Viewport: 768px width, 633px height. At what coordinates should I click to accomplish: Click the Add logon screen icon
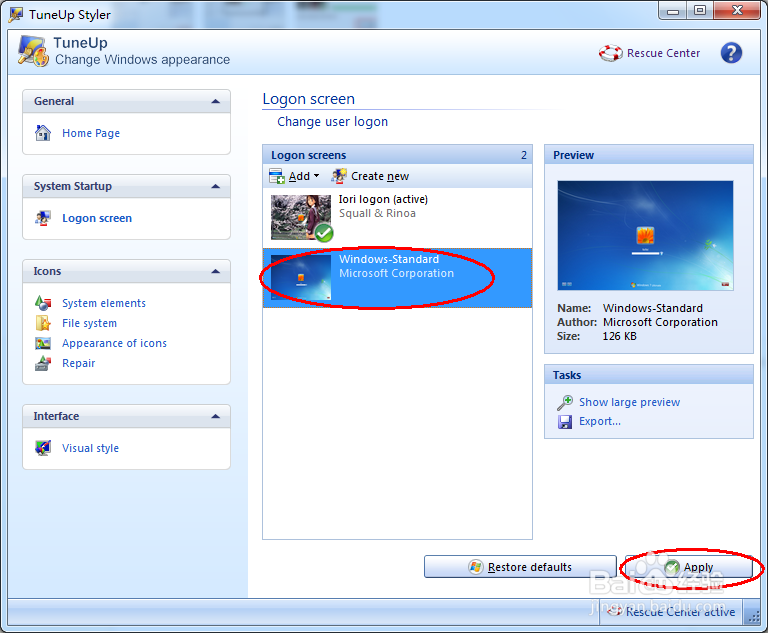pos(277,176)
